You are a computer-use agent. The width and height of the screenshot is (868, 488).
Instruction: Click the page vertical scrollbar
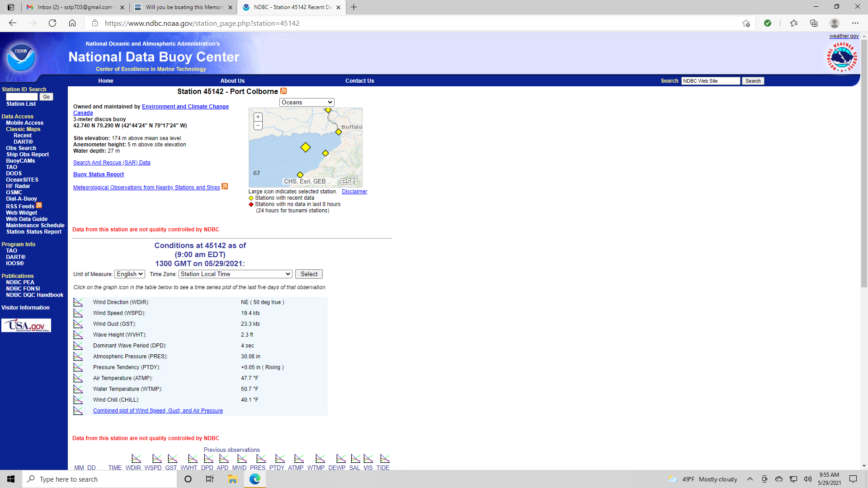pos(864,163)
